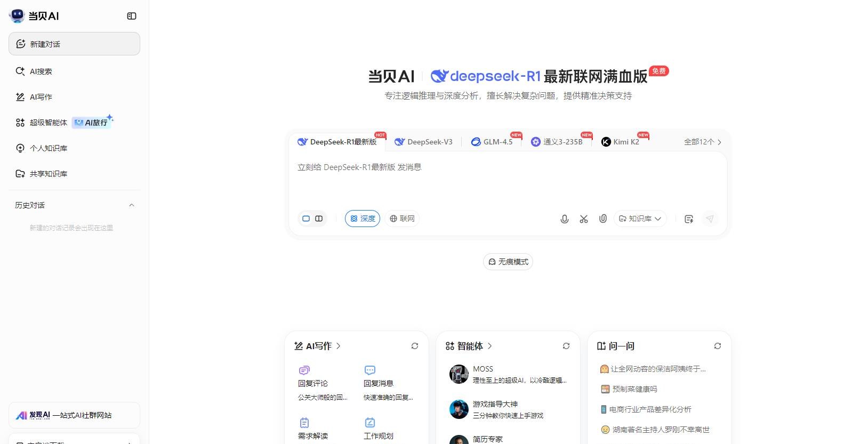The image size is (868, 444).
Task: Select the Kimi K2 model tab
Action: point(621,142)
